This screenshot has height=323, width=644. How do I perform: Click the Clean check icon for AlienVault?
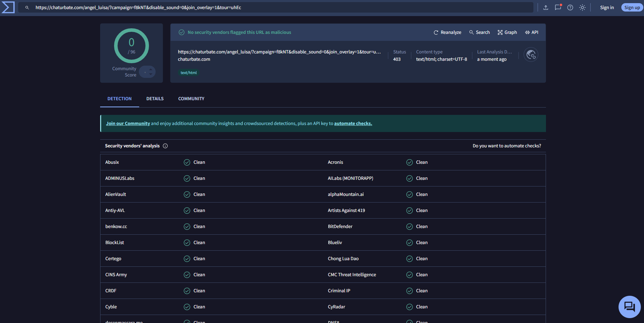tap(187, 194)
